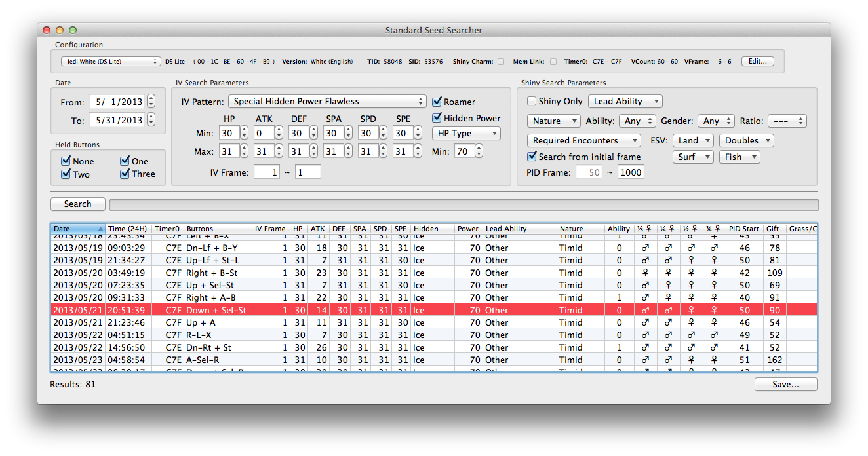Click the search progress bar

(x=464, y=204)
